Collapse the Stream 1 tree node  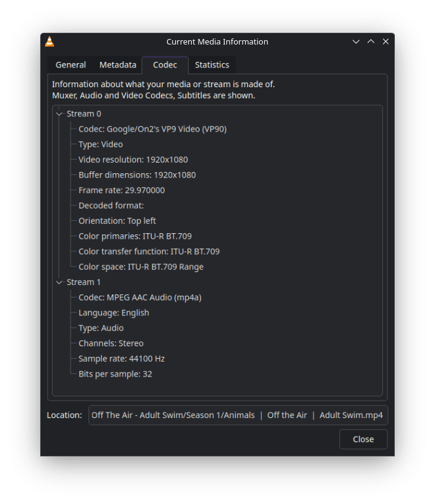(x=59, y=282)
